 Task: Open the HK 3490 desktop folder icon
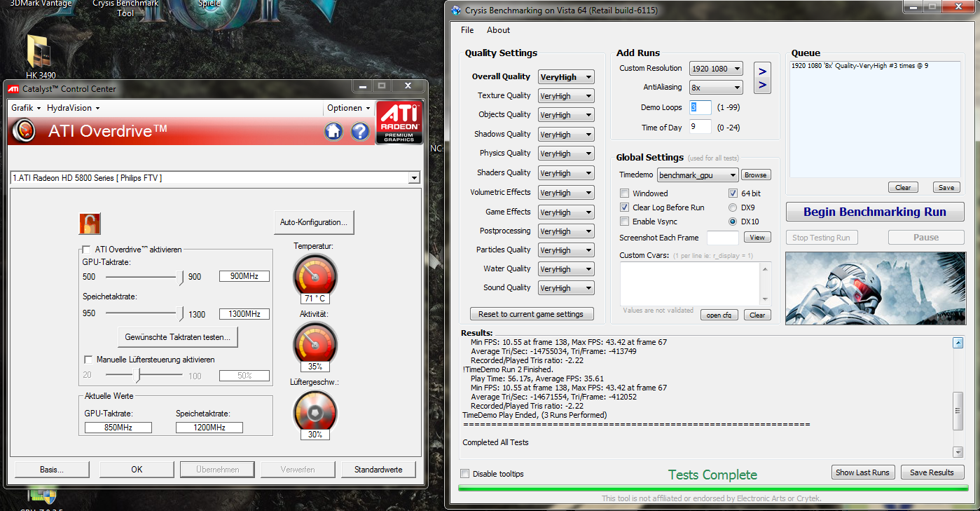tap(40, 56)
